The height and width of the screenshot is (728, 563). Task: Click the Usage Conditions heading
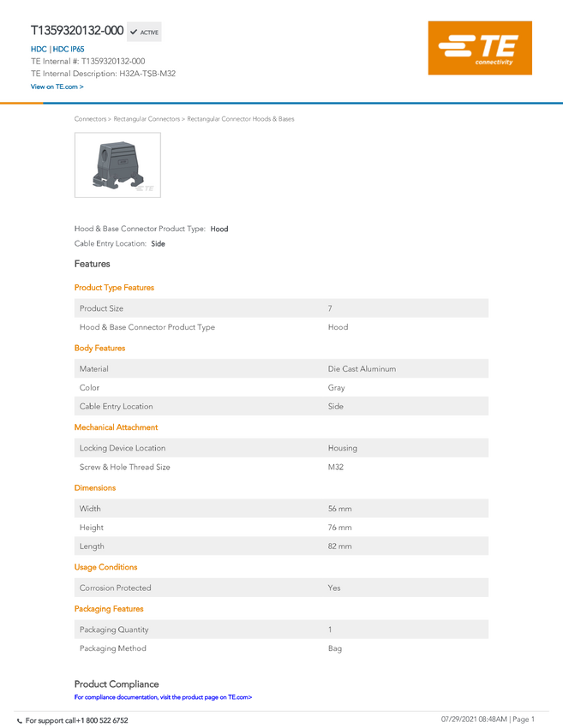click(x=106, y=567)
